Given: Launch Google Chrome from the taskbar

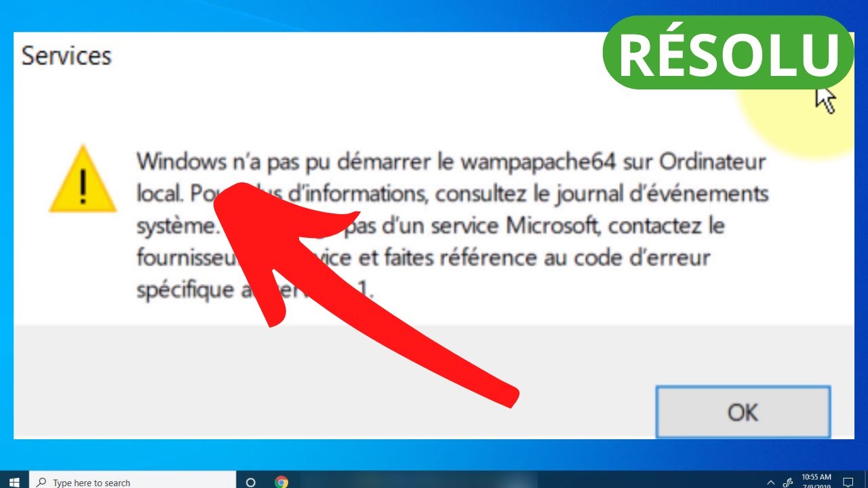Looking at the screenshot, I should tap(281, 482).
